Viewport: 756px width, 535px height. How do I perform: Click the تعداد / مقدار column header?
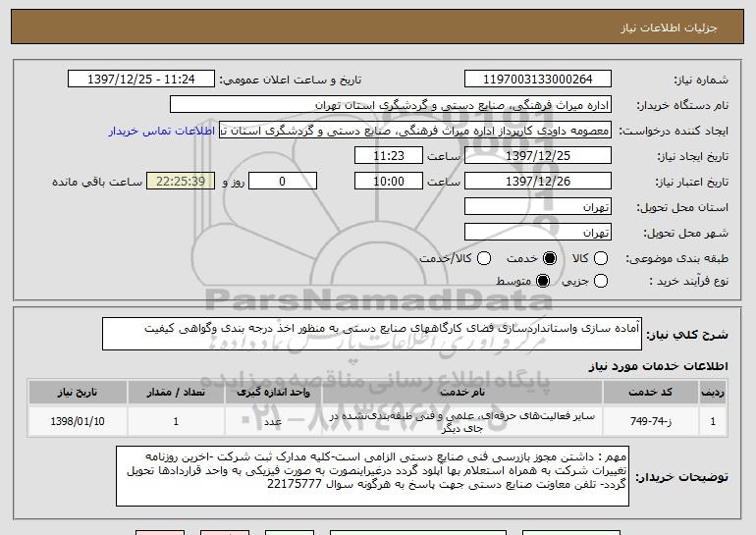pyautogui.click(x=176, y=393)
